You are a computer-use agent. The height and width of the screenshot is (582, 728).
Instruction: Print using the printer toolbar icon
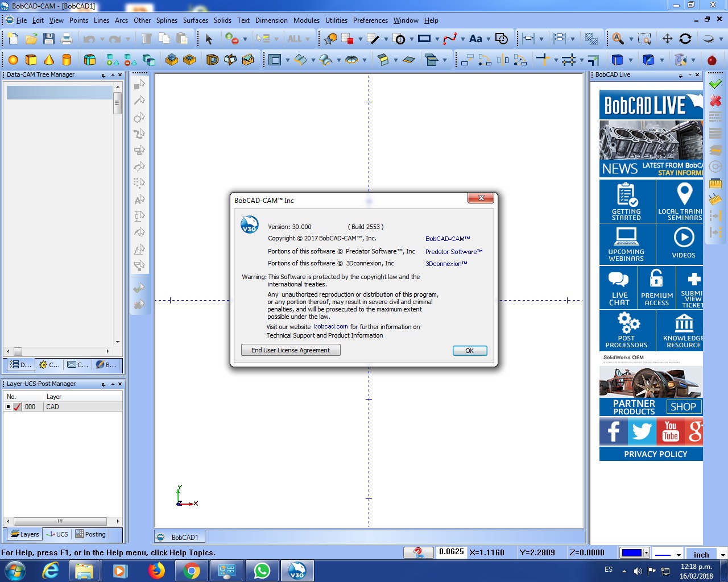(67, 39)
